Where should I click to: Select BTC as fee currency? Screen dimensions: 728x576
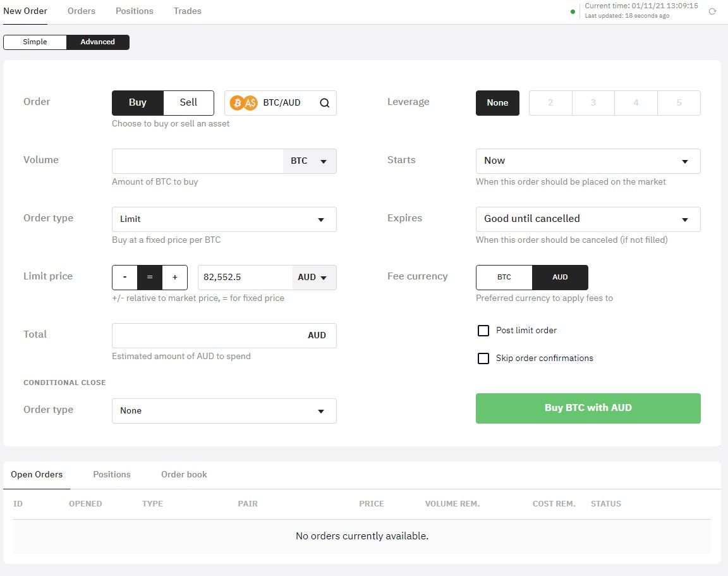[x=504, y=278]
